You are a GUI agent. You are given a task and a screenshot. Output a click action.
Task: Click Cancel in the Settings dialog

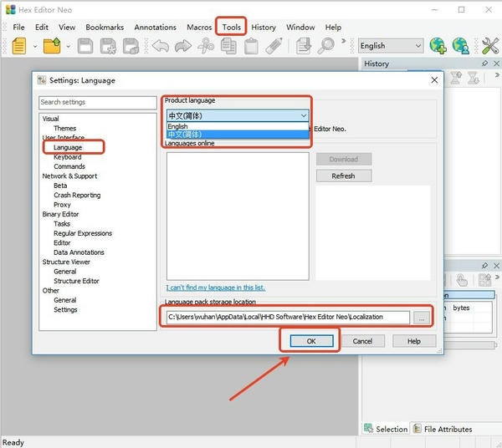click(363, 341)
